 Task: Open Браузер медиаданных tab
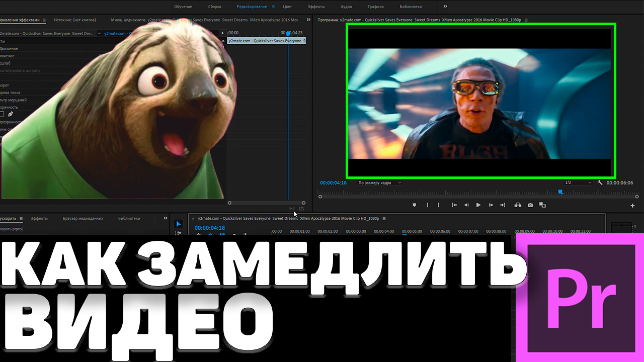pyautogui.click(x=83, y=218)
